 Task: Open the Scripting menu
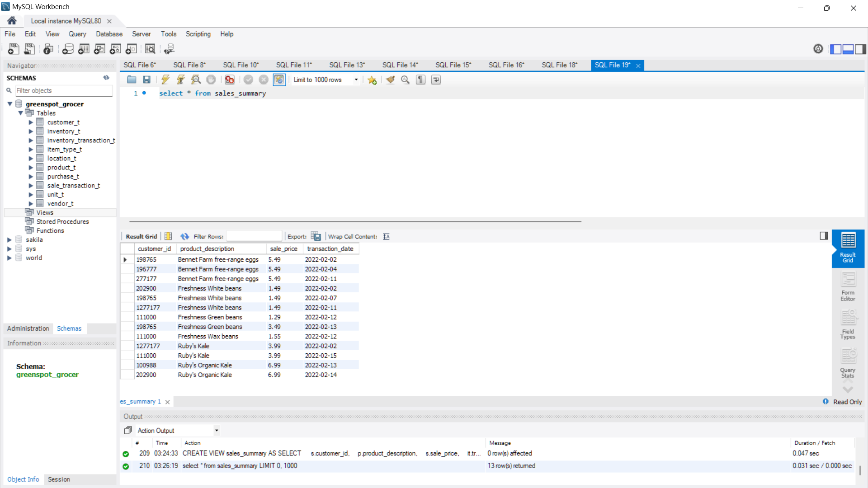198,34
